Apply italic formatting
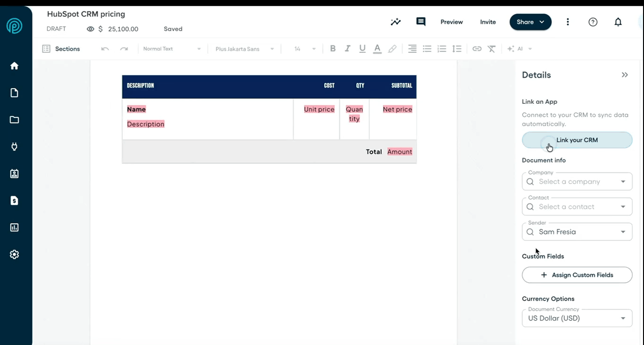 coord(347,49)
